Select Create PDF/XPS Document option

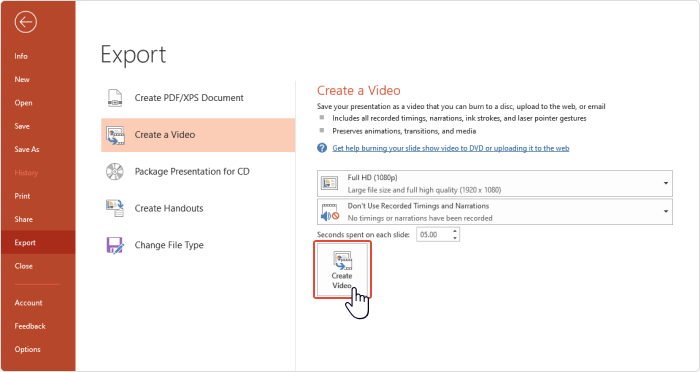pos(198,98)
